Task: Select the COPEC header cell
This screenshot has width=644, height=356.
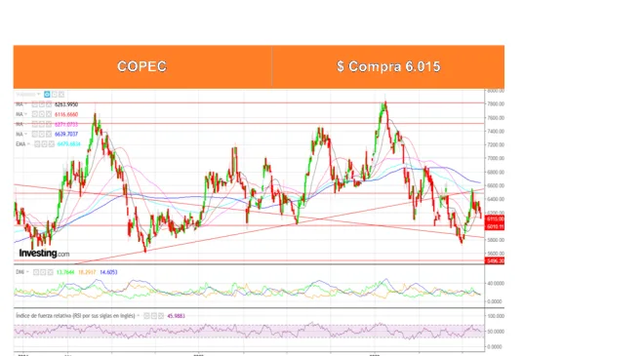Action: tap(142, 66)
